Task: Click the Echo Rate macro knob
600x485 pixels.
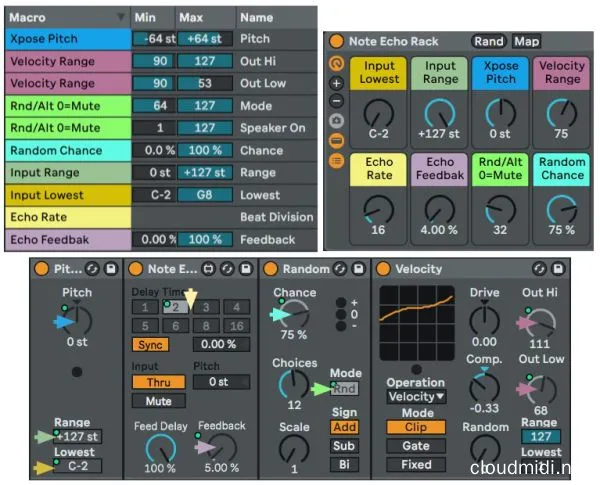Action: 378,210
